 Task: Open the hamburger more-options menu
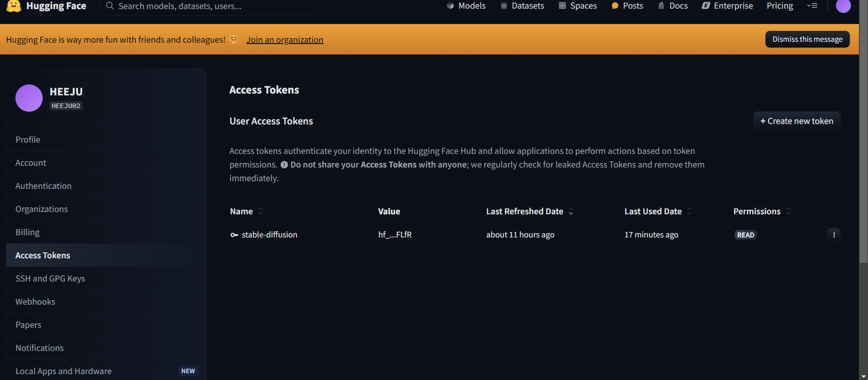coord(812,6)
